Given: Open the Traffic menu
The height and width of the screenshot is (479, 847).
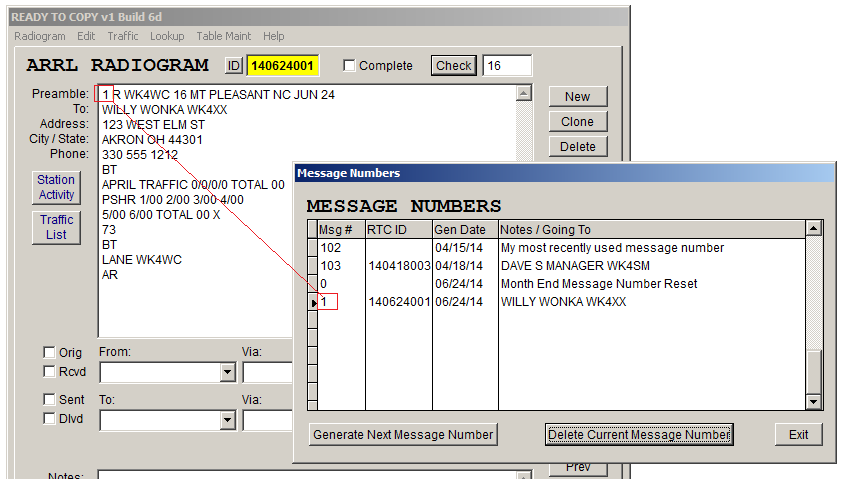Looking at the screenshot, I should pos(123,36).
